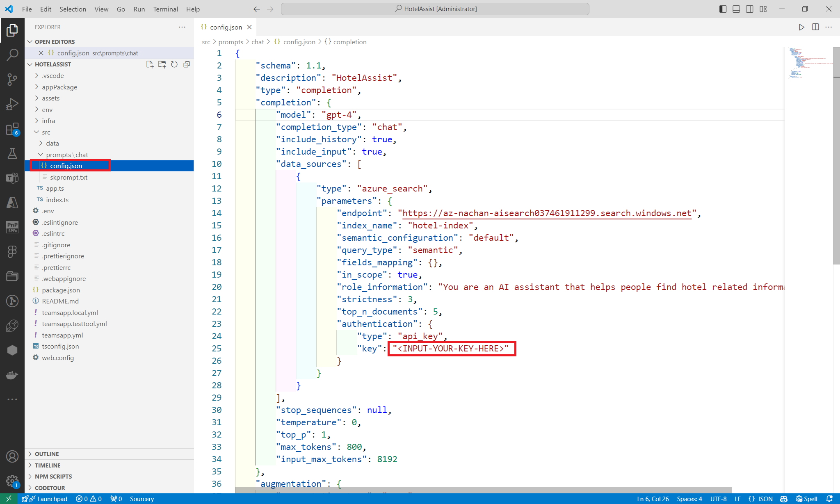This screenshot has height=504, width=840.
Task: Split the editor to the right
Action: 815,27
